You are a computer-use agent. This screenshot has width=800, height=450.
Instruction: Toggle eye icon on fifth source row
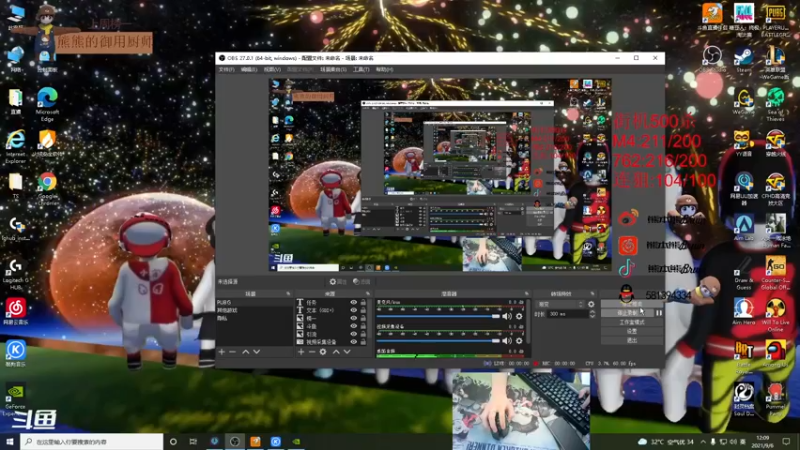(x=354, y=334)
